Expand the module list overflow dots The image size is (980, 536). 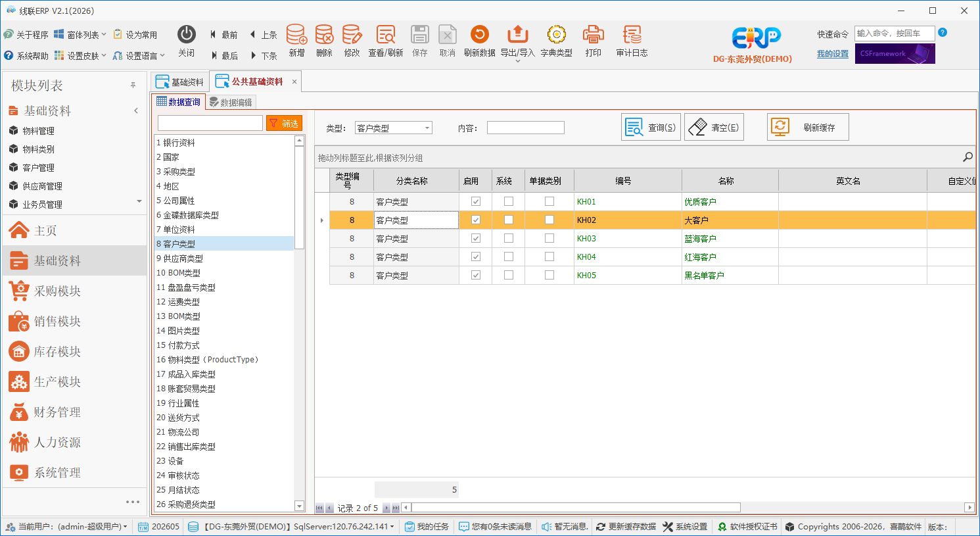click(133, 502)
